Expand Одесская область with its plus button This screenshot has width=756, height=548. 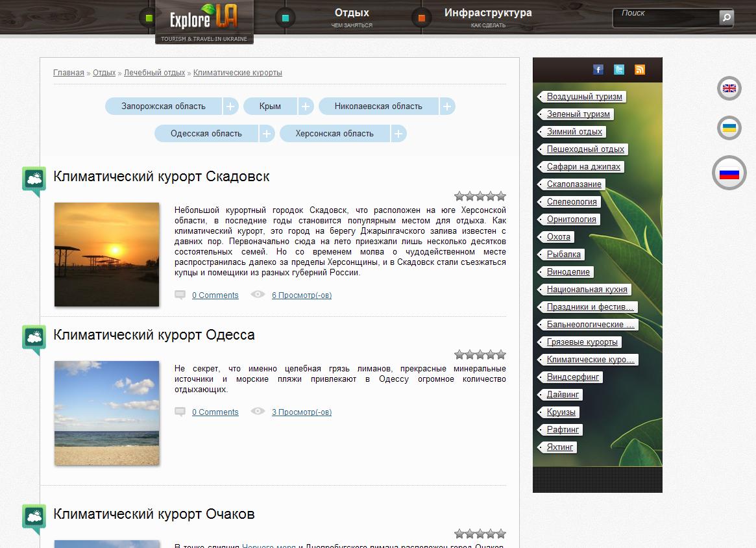click(x=267, y=134)
